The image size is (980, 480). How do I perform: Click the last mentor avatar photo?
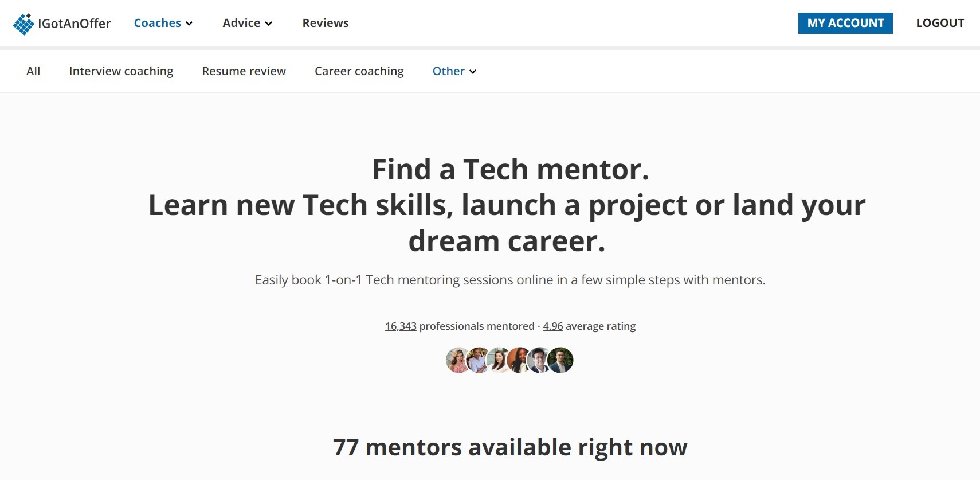(560, 360)
